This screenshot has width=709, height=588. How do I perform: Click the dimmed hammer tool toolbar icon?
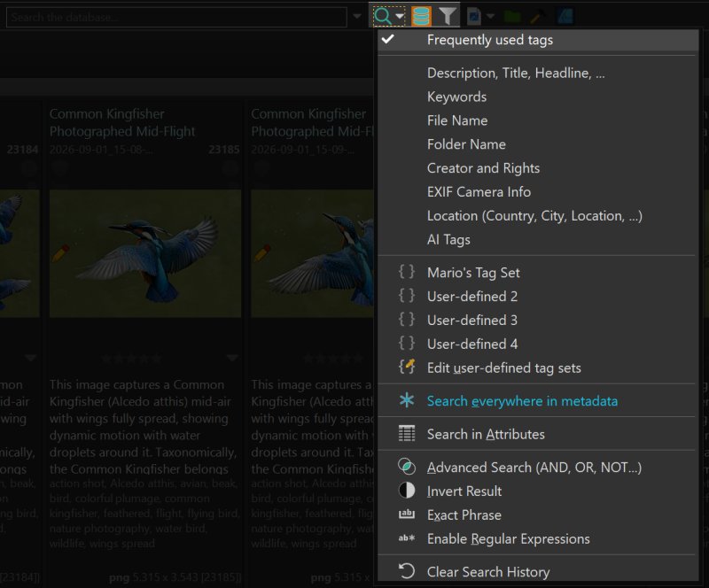pos(538,17)
